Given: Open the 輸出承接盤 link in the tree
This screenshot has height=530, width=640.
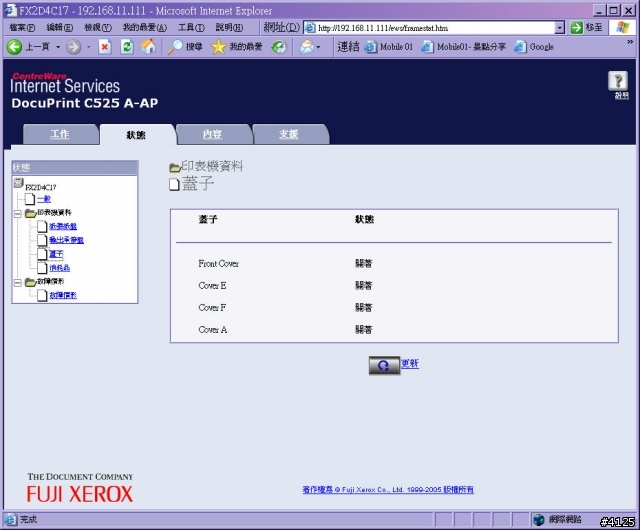Looking at the screenshot, I should [67, 240].
